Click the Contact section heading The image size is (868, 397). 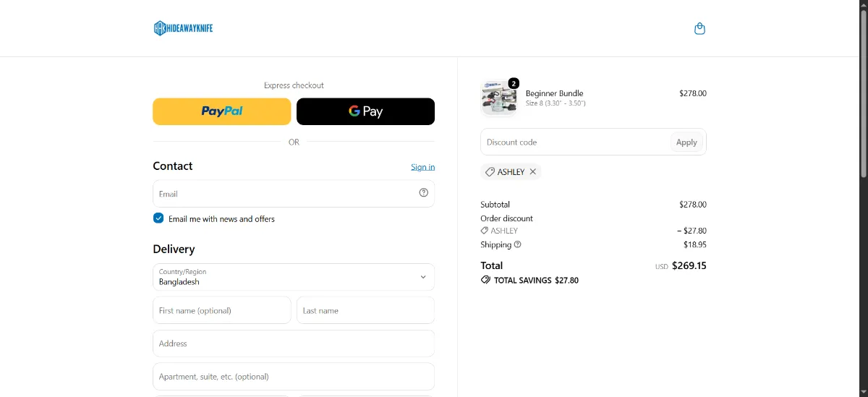click(173, 166)
